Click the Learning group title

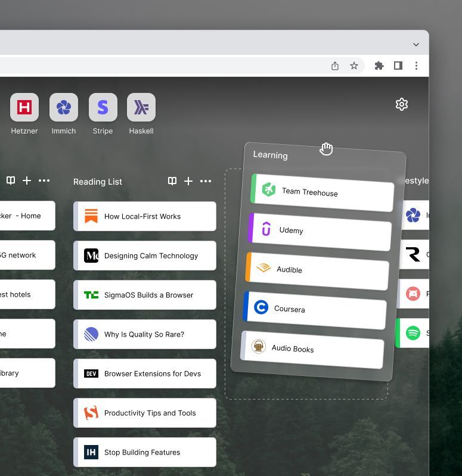[270, 155]
